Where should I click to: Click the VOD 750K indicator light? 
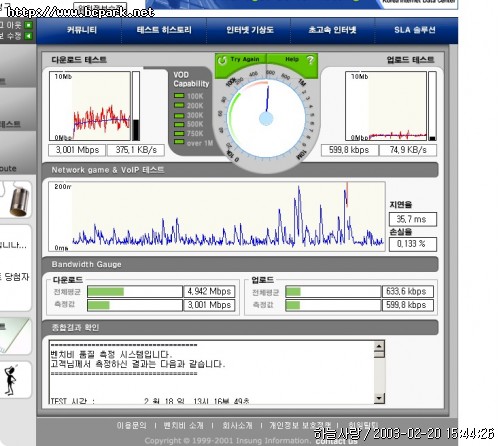(179, 133)
